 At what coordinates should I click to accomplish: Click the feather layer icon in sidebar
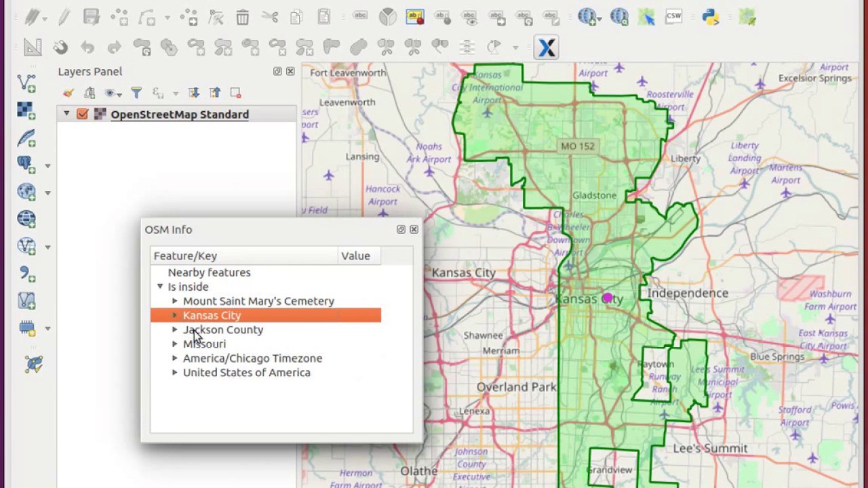click(x=26, y=138)
